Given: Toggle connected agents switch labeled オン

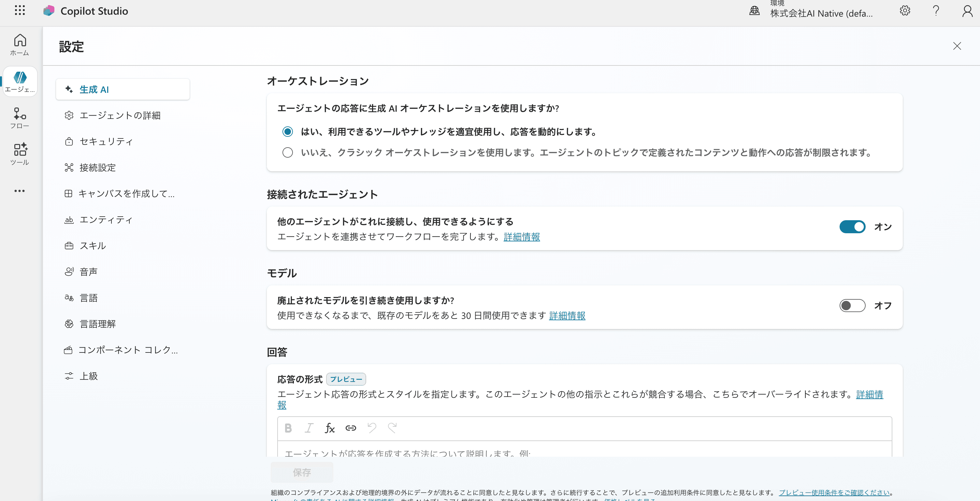Looking at the screenshot, I should (x=852, y=227).
